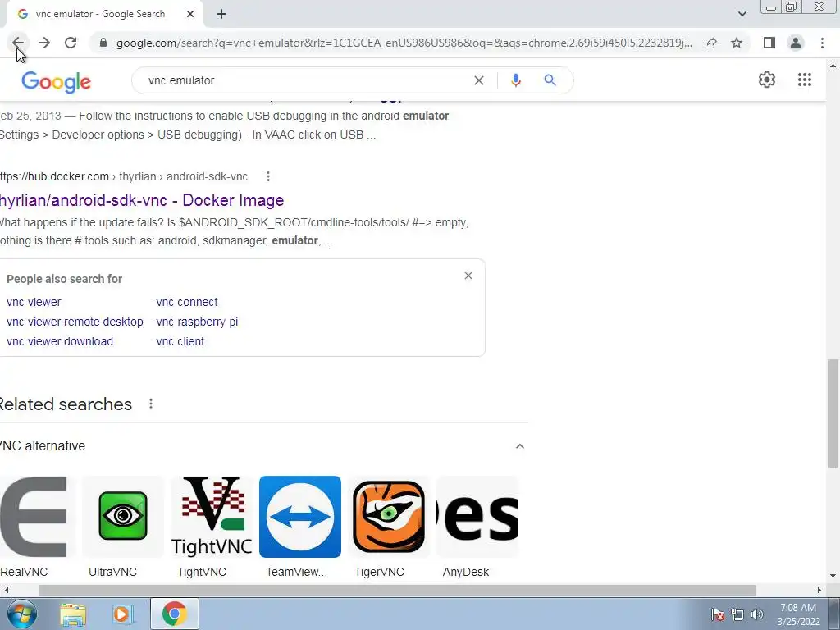Start voice search microphone
The image size is (840, 630).
tap(515, 80)
